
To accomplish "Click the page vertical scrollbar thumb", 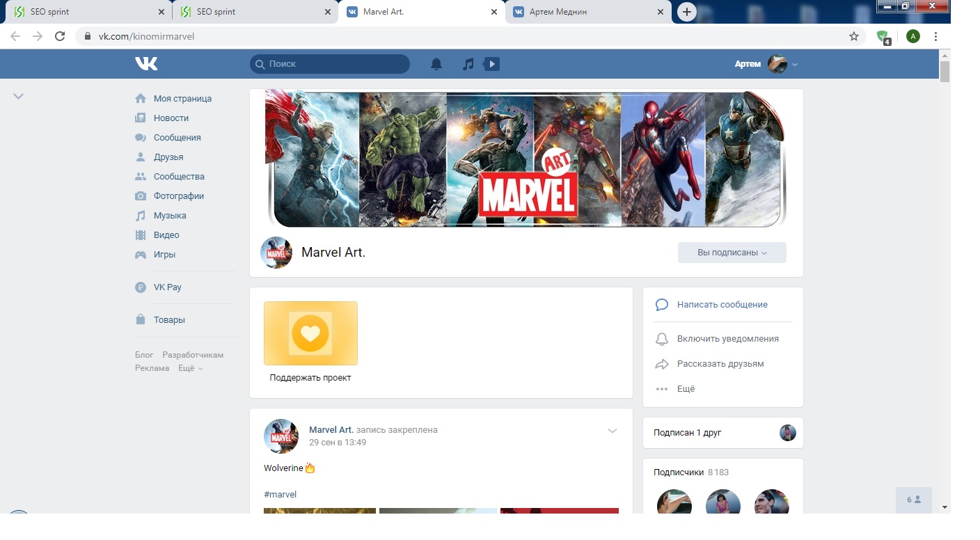I will tap(945, 72).
